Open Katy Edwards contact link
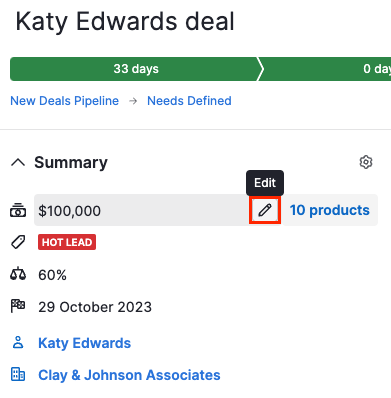 pos(85,343)
